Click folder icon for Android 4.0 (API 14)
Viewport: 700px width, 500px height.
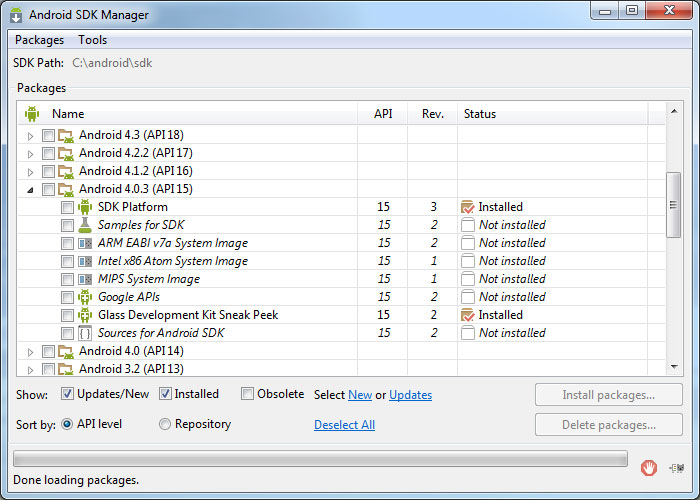[x=66, y=351]
